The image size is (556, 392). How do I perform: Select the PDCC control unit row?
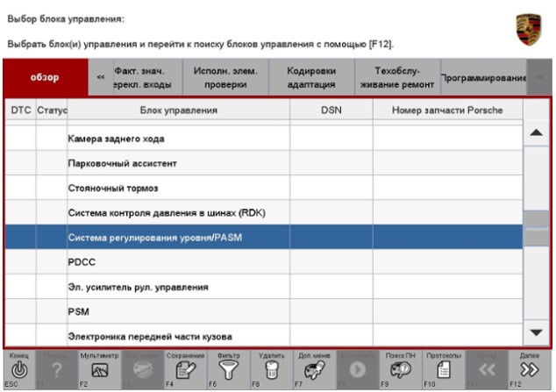(179, 260)
